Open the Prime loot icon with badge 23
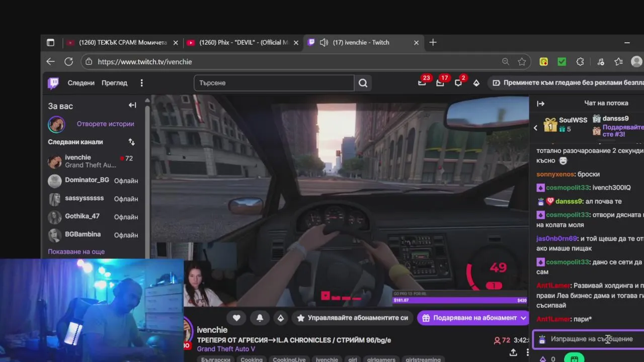The image size is (644, 362). pos(422,82)
